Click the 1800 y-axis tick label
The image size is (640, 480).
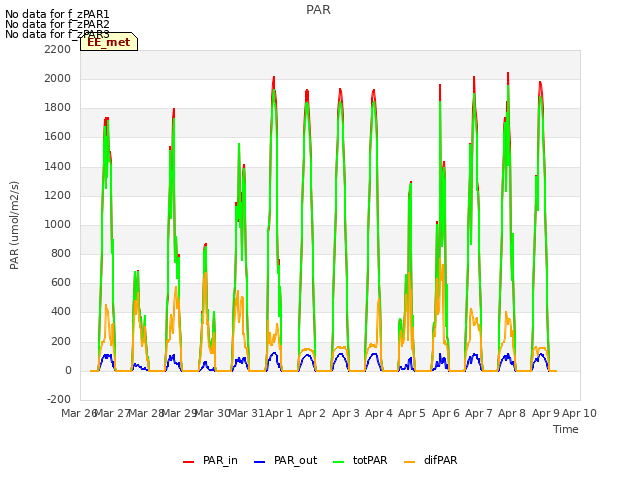(x=58, y=108)
